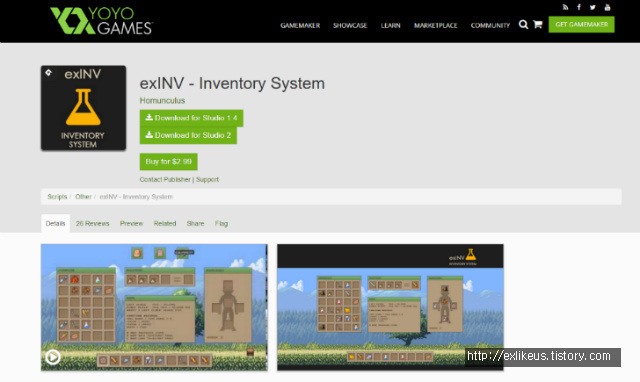Go to Other breadcrumb category
The height and width of the screenshot is (382, 640).
point(83,197)
